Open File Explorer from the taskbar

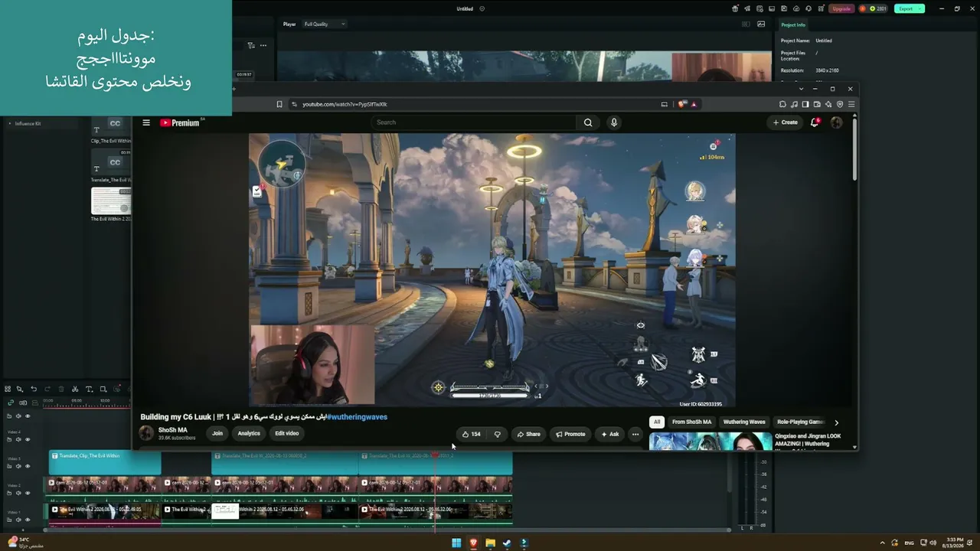coord(490,543)
